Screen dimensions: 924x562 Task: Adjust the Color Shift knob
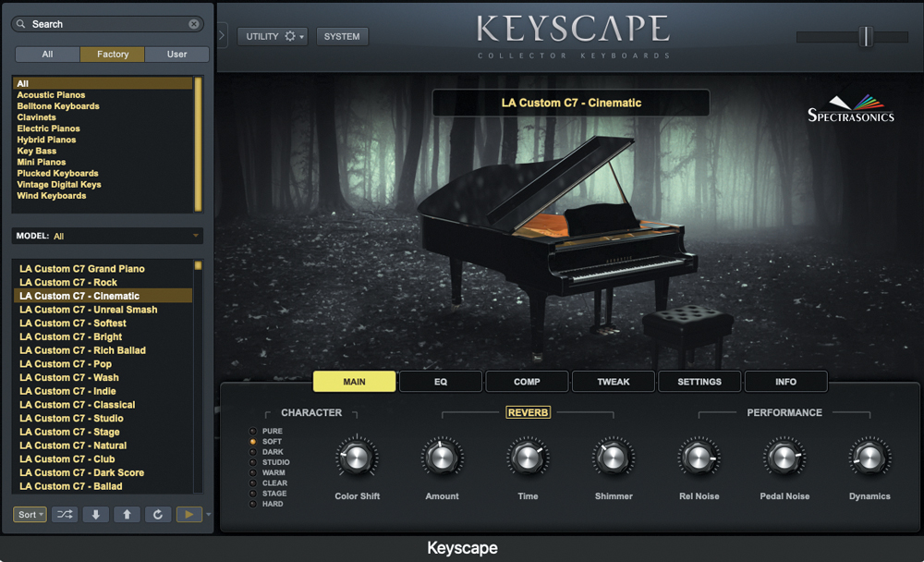point(357,457)
